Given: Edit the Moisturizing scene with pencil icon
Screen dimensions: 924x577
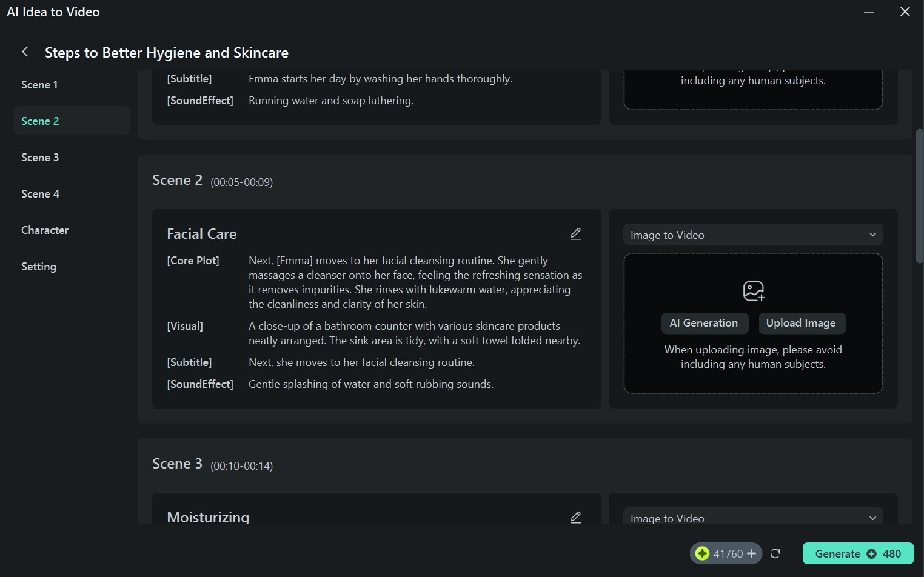Looking at the screenshot, I should coord(576,517).
